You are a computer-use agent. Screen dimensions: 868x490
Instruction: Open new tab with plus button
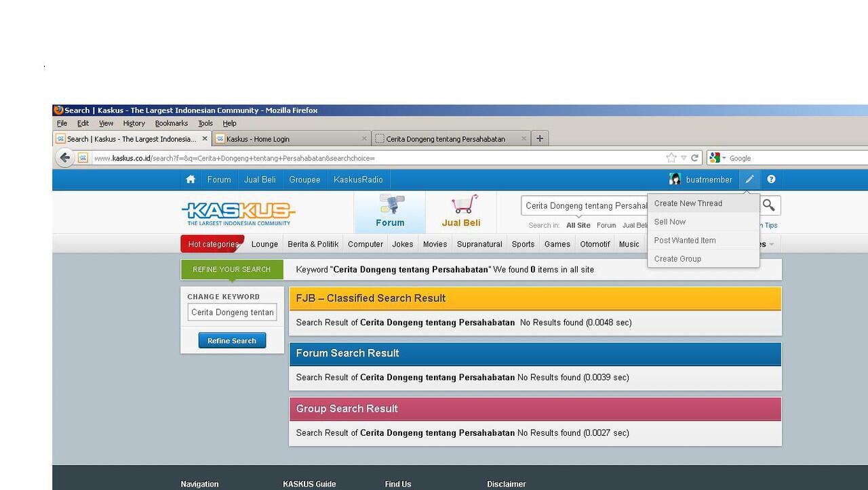[x=540, y=138]
